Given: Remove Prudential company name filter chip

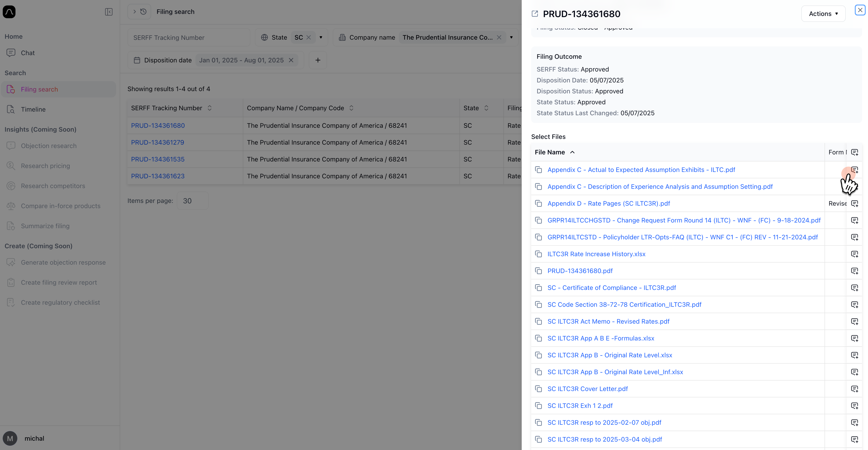Looking at the screenshot, I should coord(499,37).
